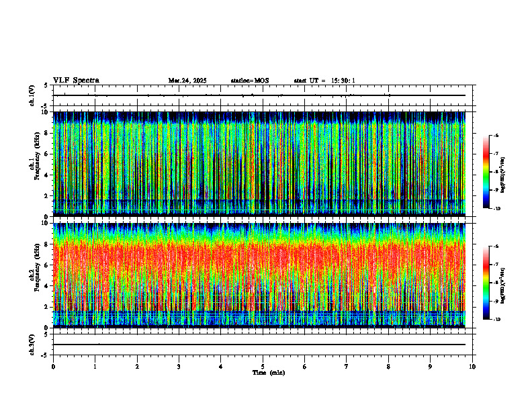The height and width of the screenshot is (411, 532).
Task: Click the "-6" label on ch.1 colorbar
Action: point(496,136)
